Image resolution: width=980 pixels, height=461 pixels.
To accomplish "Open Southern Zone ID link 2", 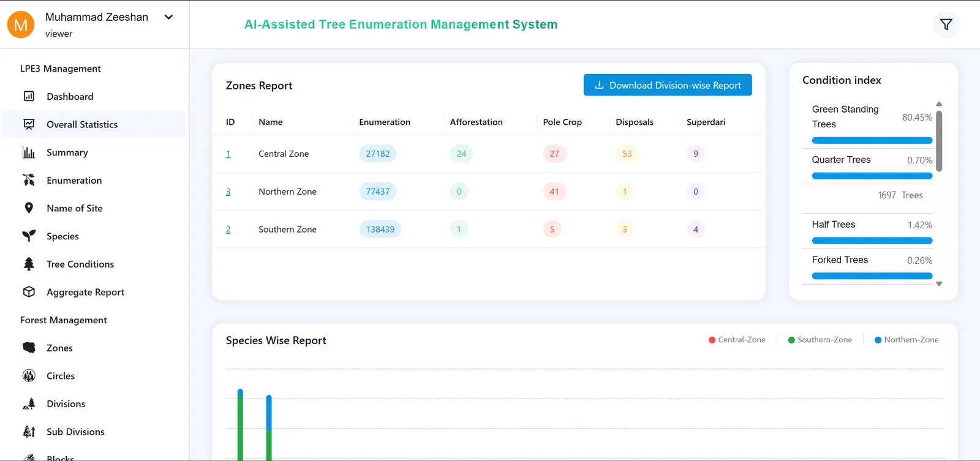I will pyautogui.click(x=228, y=230).
